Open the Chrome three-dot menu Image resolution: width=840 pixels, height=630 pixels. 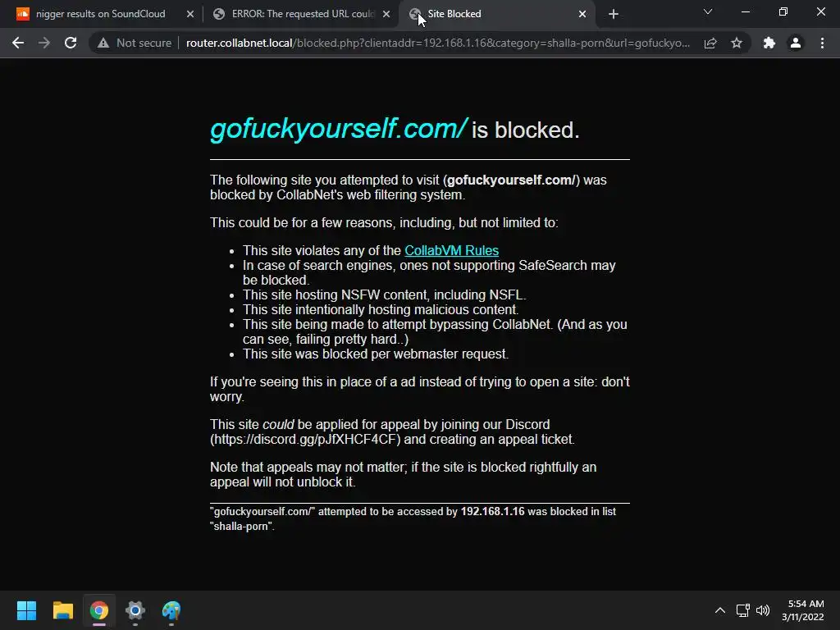pos(822,43)
